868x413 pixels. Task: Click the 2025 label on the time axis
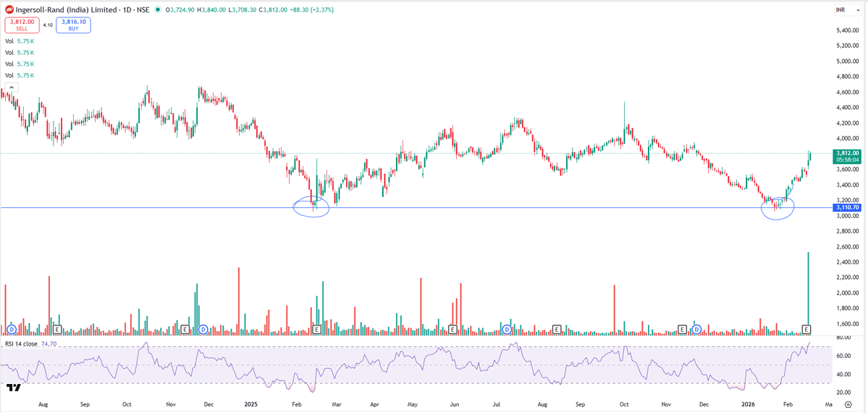click(x=250, y=405)
